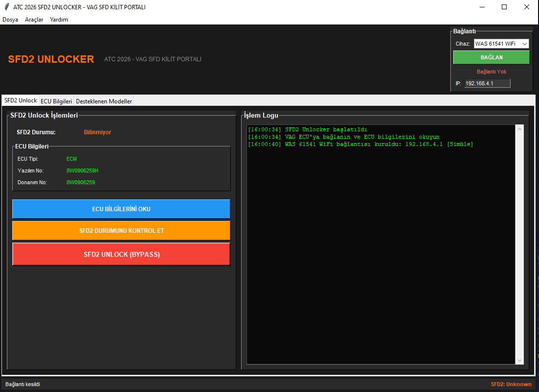The height and width of the screenshot is (392, 539).
Task: Open the Desteklenen Modeller tab
Action: point(103,101)
